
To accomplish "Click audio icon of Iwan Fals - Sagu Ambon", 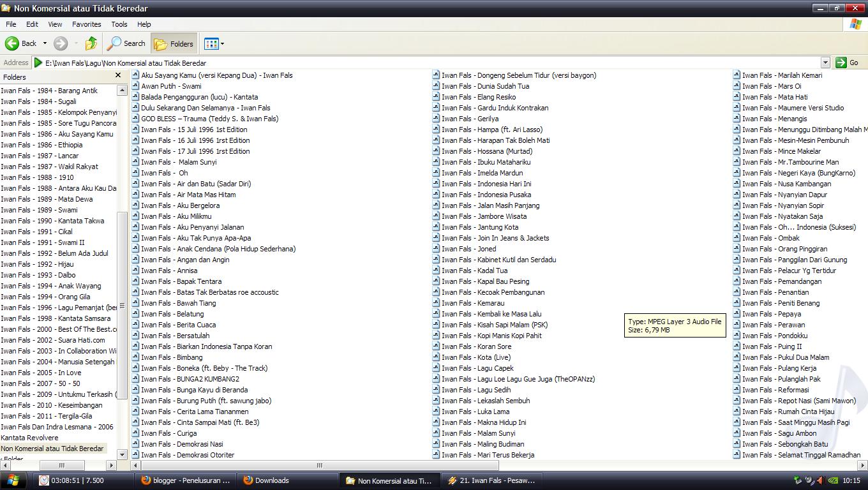I will 737,433.
